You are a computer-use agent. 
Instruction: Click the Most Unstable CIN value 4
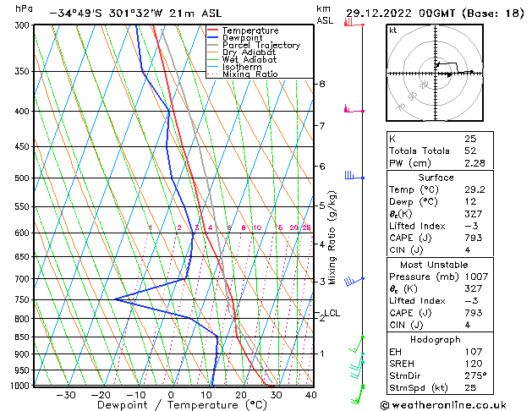[x=468, y=325]
